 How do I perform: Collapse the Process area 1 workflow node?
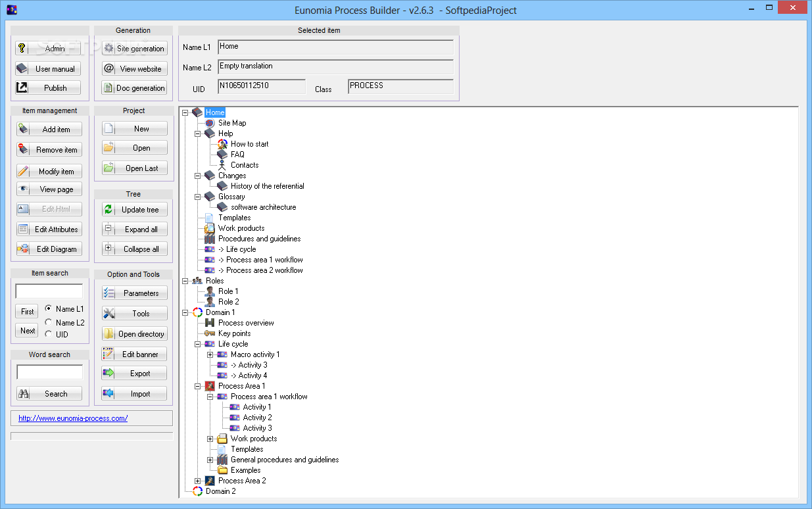[210, 397]
